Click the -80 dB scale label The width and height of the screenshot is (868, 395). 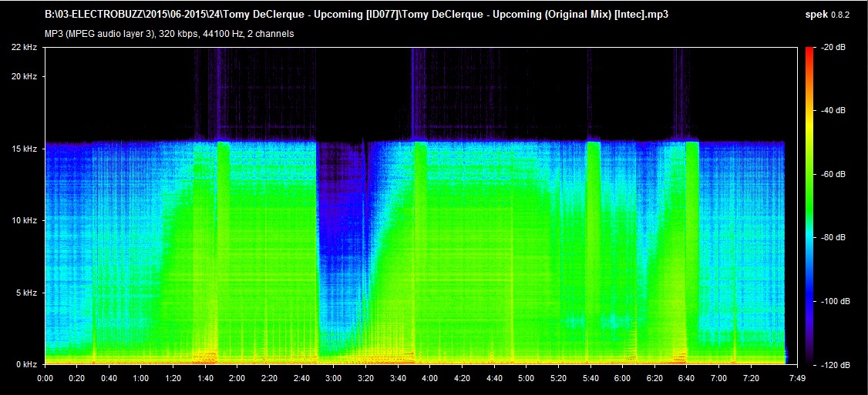[x=833, y=238]
